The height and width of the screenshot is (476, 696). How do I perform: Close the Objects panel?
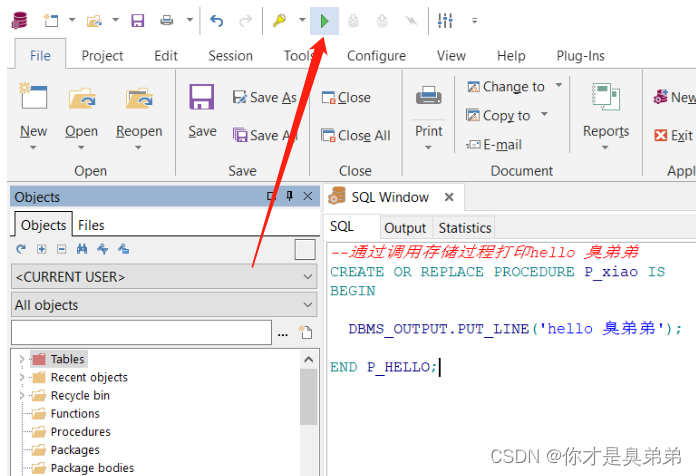pos(308,196)
